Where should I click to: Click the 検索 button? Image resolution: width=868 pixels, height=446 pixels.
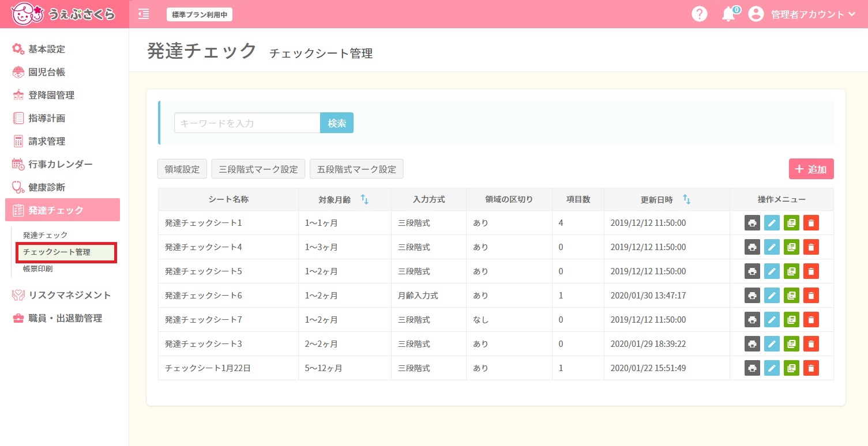point(337,123)
